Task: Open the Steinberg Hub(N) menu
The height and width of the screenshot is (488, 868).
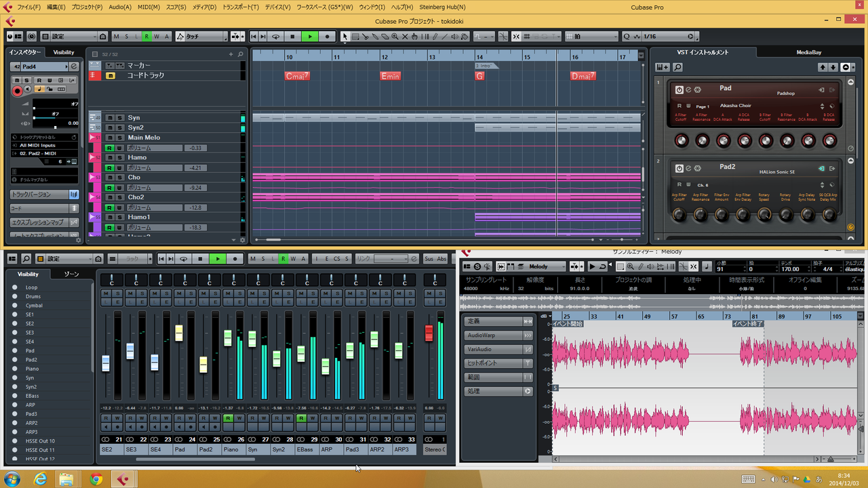Action: [x=442, y=7]
